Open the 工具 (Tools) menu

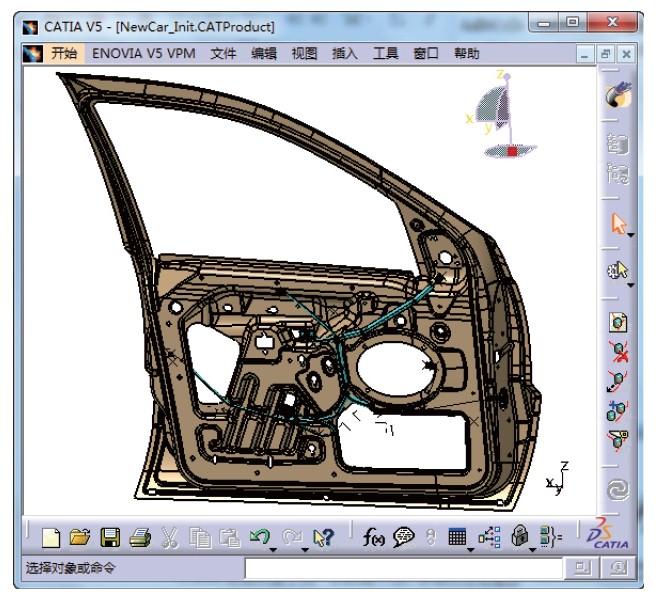[x=385, y=54]
